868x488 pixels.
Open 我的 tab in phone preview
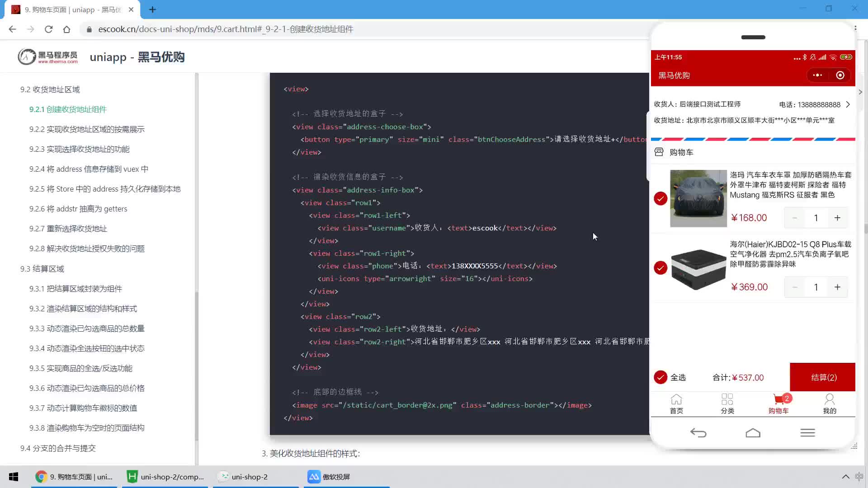[830, 404]
